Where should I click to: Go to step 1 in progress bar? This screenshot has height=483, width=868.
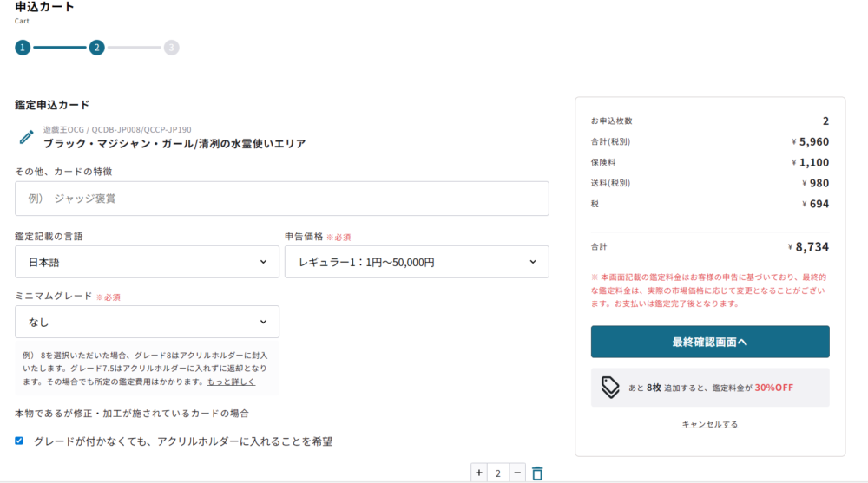(x=23, y=48)
